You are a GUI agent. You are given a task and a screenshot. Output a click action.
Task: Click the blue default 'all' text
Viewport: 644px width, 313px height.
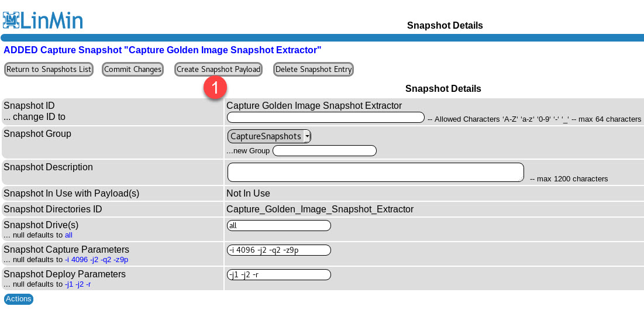(x=68, y=235)
